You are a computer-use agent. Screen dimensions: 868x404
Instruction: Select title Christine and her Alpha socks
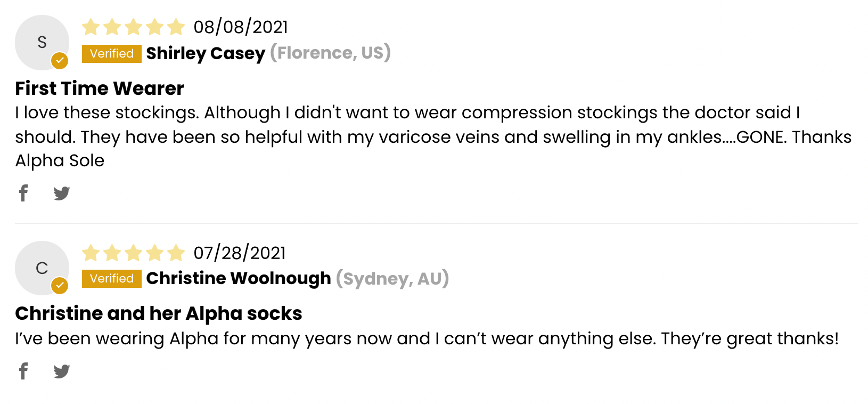point(159,313)
